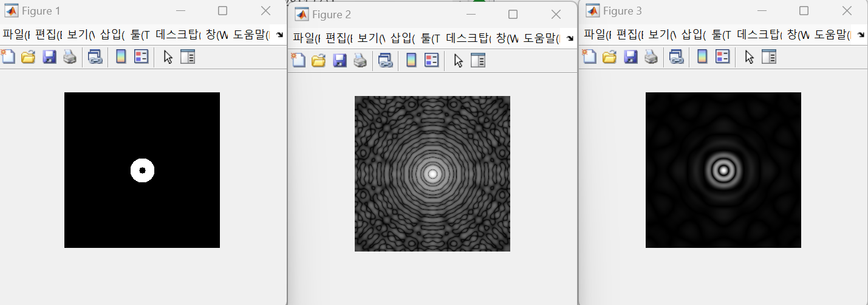Open 편집 menu in Figure 3

[x=630, y=35]
